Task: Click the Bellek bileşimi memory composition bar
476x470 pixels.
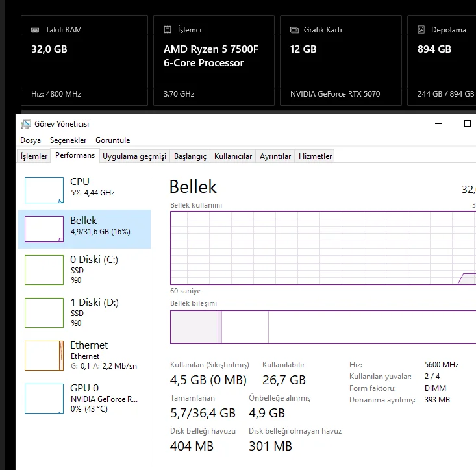Action: 323,327
